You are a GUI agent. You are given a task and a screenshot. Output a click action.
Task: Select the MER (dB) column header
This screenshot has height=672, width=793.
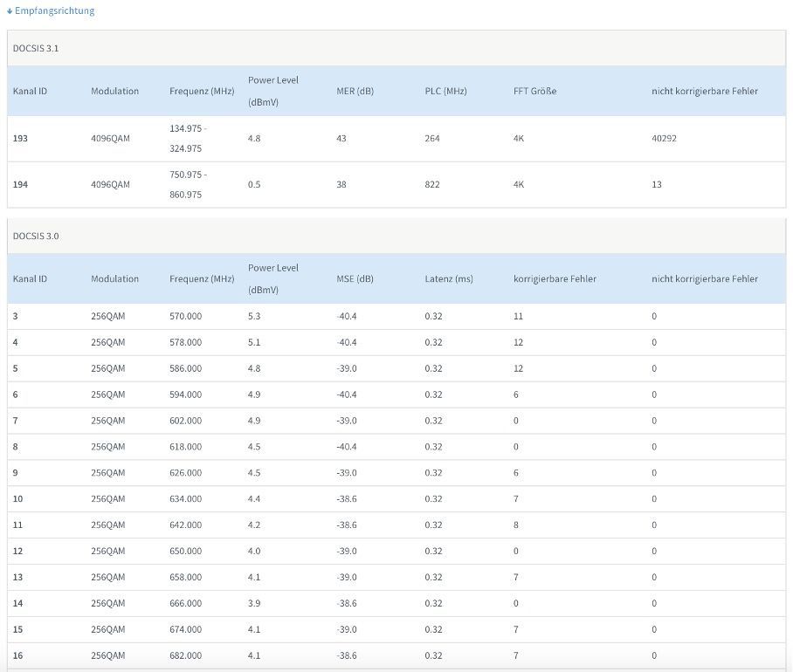click(355, 91)
